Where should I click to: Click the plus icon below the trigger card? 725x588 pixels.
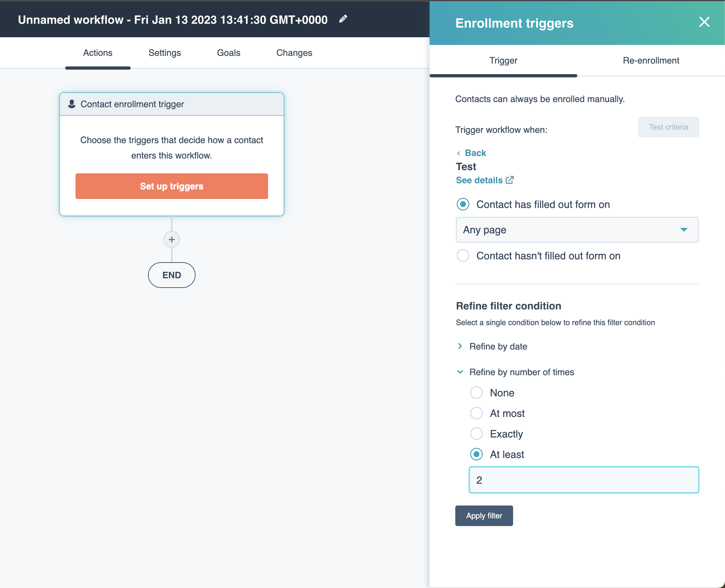pos(171,239)
